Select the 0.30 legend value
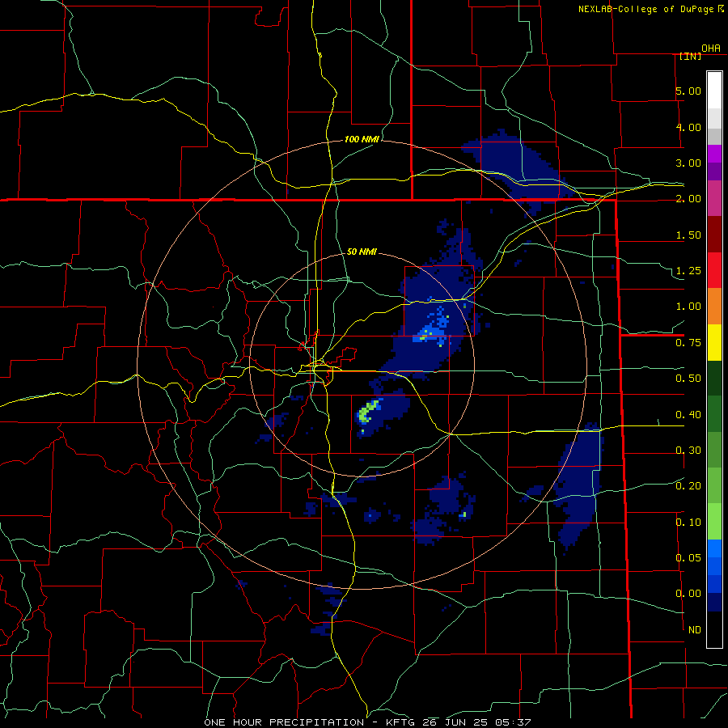The width and height of the screenshot is (728, 728). tap(688, 451)
